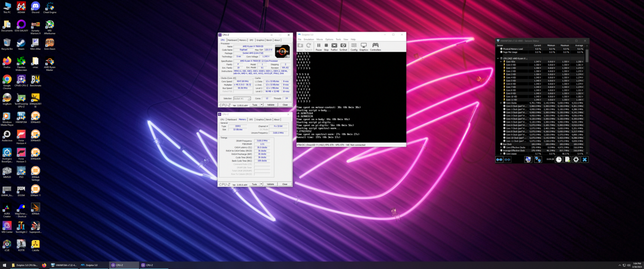This screenshot has height=269, width=644.
Task: Collapse the Core Clocks tree in HWiNFO
Action: (x=501, y=103)
